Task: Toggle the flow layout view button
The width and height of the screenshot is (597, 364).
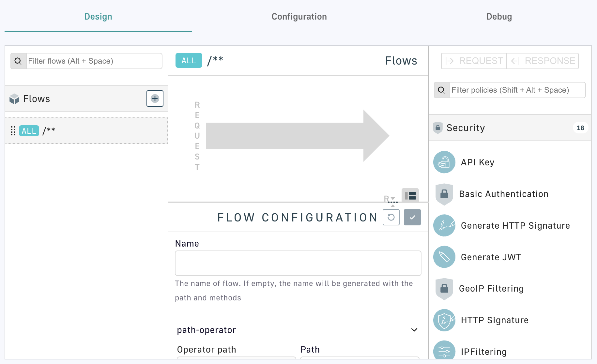Action: [410, 195]
